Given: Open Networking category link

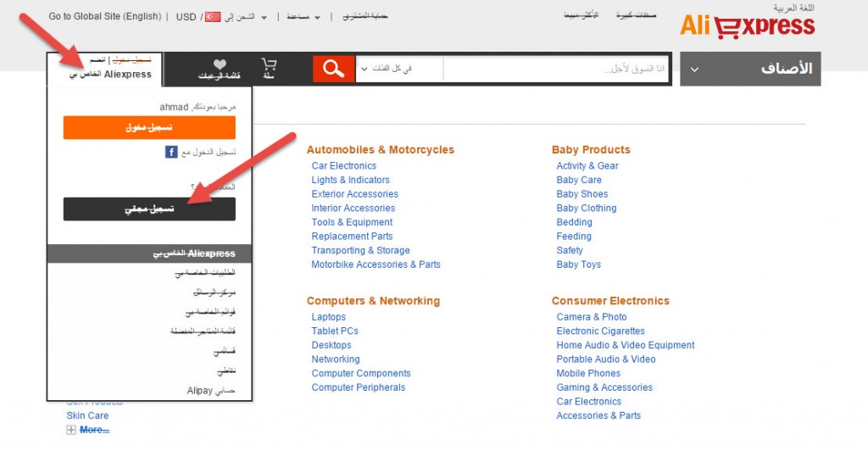Looking at the screenshot, I should tap(336, 359).
